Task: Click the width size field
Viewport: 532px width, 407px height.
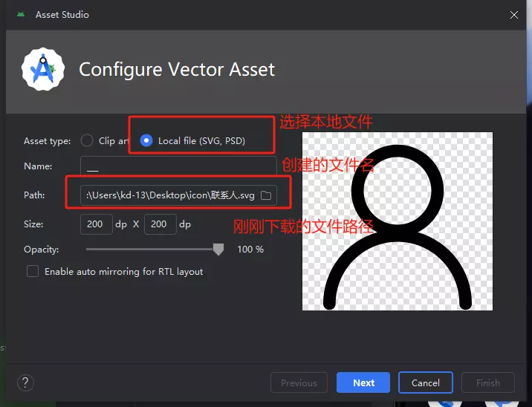Action: tap(96, 224)
